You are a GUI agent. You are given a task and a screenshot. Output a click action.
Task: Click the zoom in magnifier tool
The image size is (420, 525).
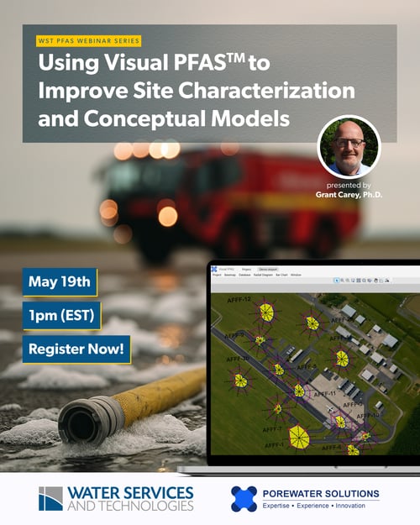pos(342,281)
